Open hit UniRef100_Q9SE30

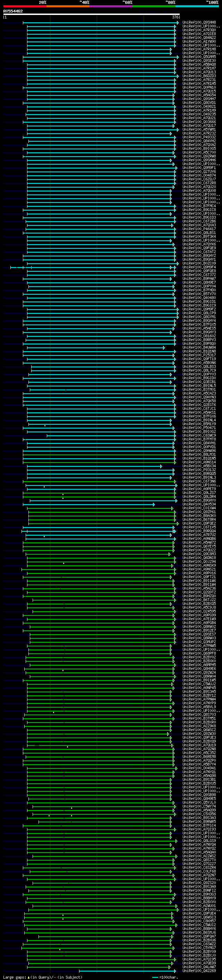pyautogui.click(x=199, y=61)
